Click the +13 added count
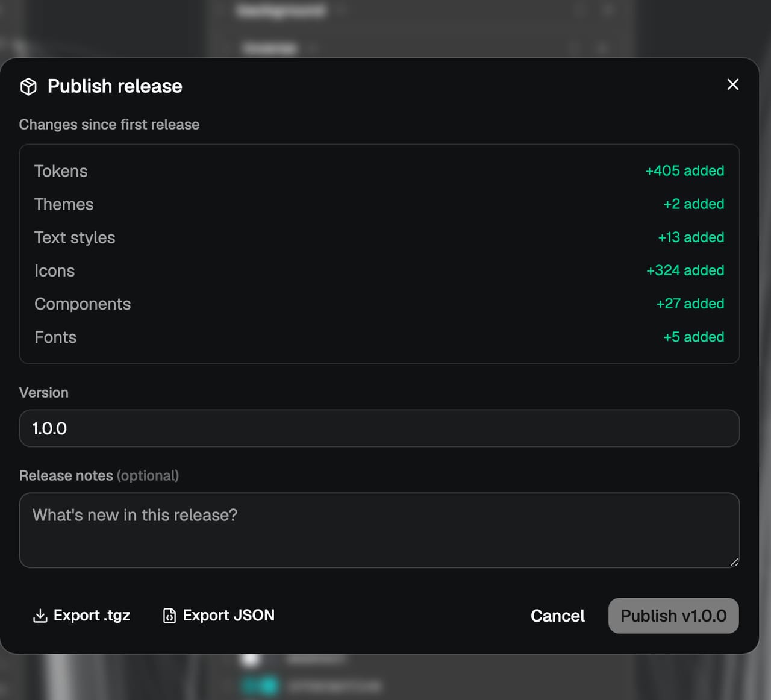Viewport: 771px width, 700px height. 691,237
